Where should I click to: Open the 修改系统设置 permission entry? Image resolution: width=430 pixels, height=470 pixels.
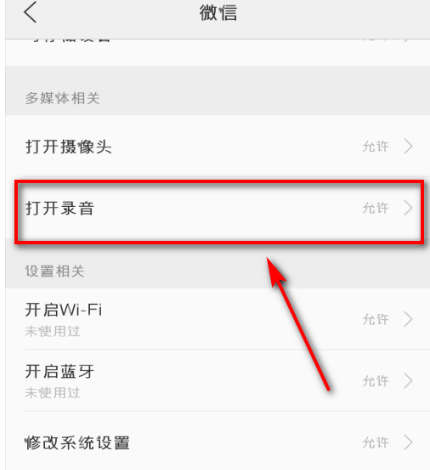click(x=217, y=442)
